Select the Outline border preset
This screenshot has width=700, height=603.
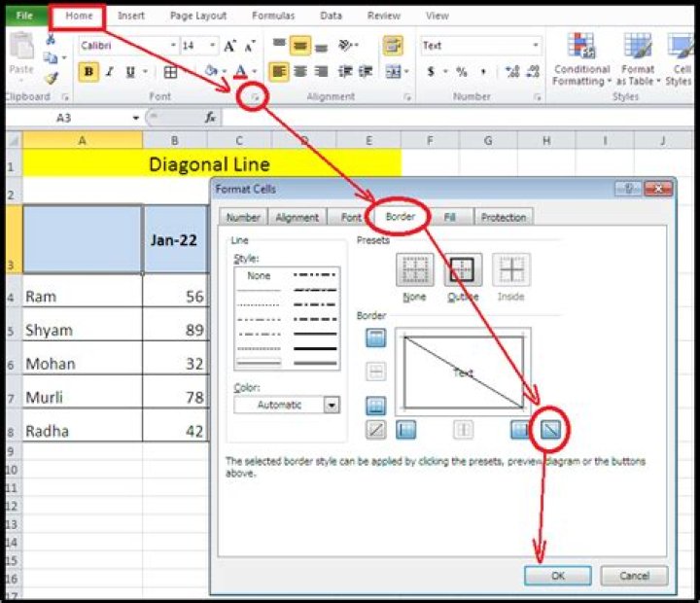click(x=463, y=269)
